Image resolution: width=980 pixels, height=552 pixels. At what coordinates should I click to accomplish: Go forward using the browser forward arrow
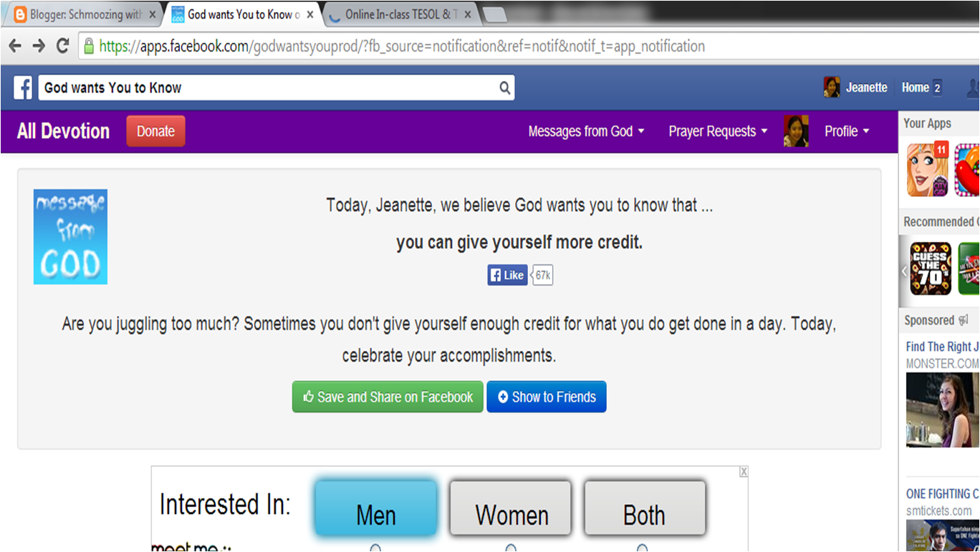point(39,46)
